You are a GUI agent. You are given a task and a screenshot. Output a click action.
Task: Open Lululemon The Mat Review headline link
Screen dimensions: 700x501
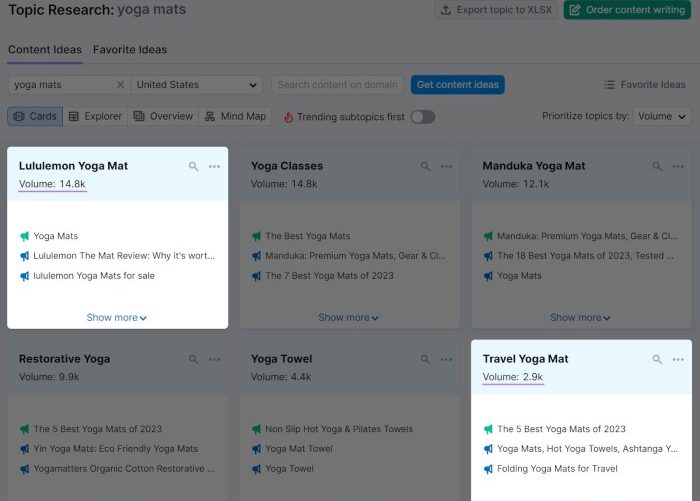pos(124,256)
